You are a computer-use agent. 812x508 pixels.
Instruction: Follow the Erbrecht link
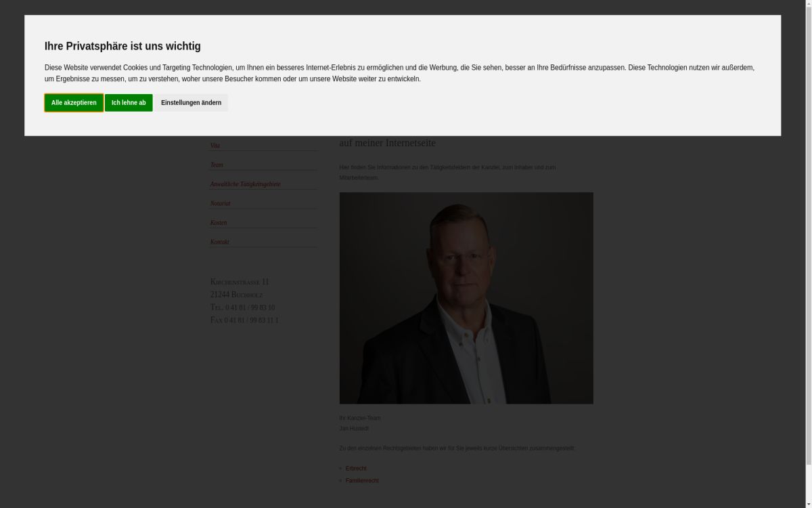356,469
